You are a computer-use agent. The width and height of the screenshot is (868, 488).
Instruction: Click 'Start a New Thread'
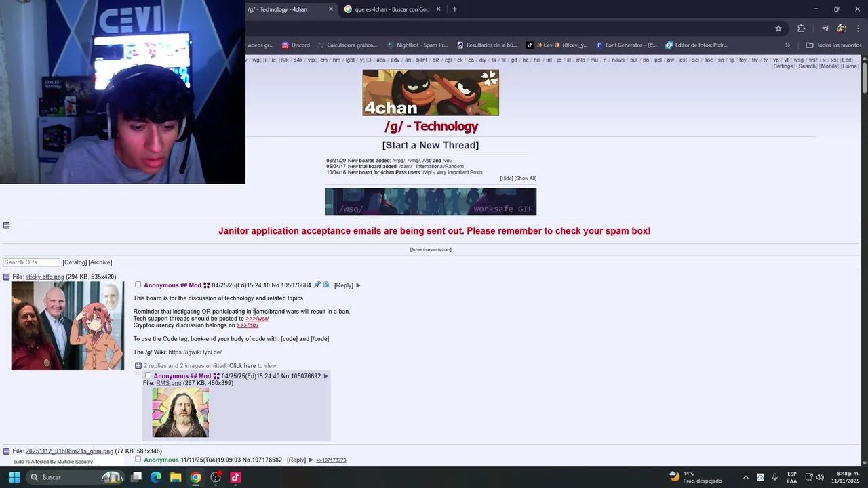point(431,145)
